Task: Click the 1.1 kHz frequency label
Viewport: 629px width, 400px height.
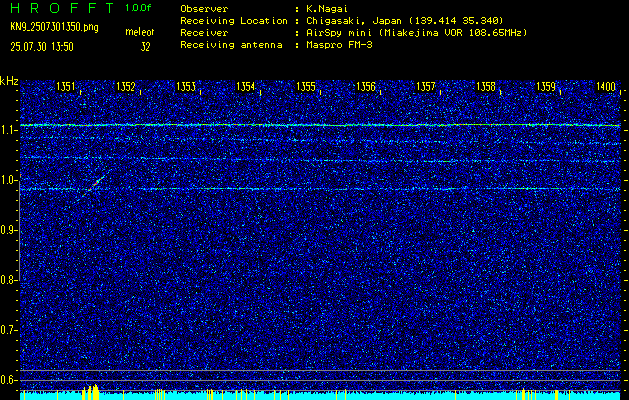Action: pyautogui.click(x=9, y=130)
